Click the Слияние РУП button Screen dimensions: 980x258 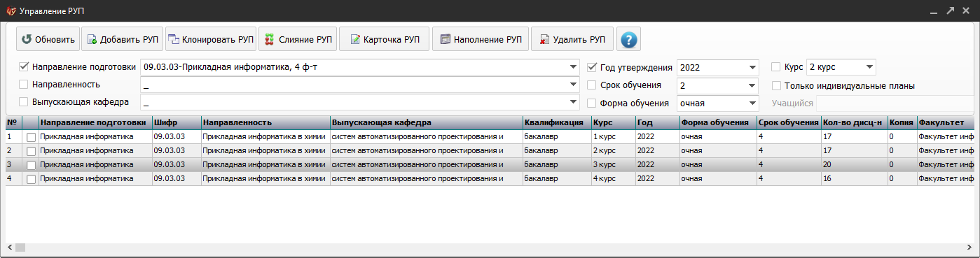(x=298, y=39)
